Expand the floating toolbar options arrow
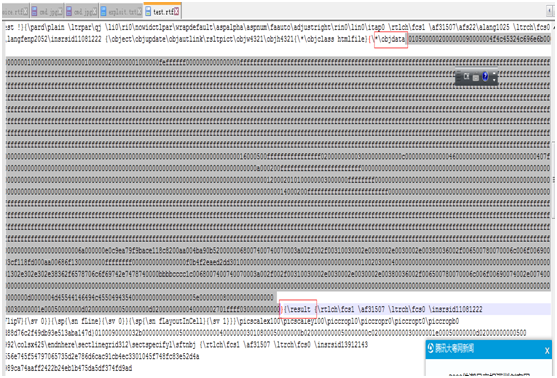 494,80
